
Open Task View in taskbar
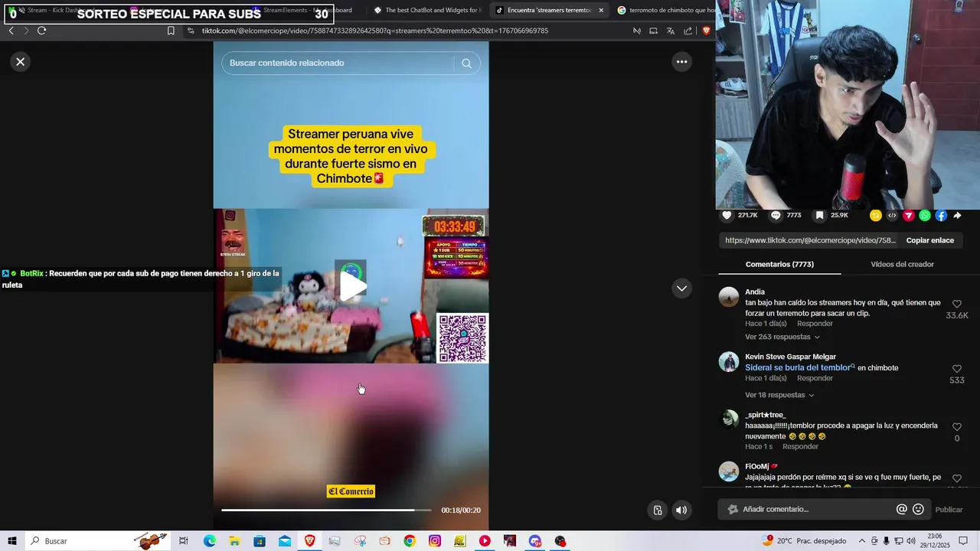point(184,541)
